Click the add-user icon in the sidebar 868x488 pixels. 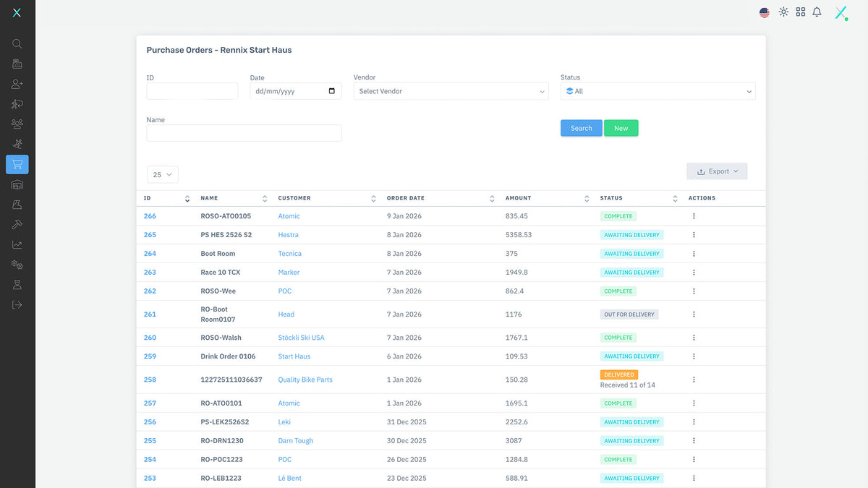tap(17, 84)
